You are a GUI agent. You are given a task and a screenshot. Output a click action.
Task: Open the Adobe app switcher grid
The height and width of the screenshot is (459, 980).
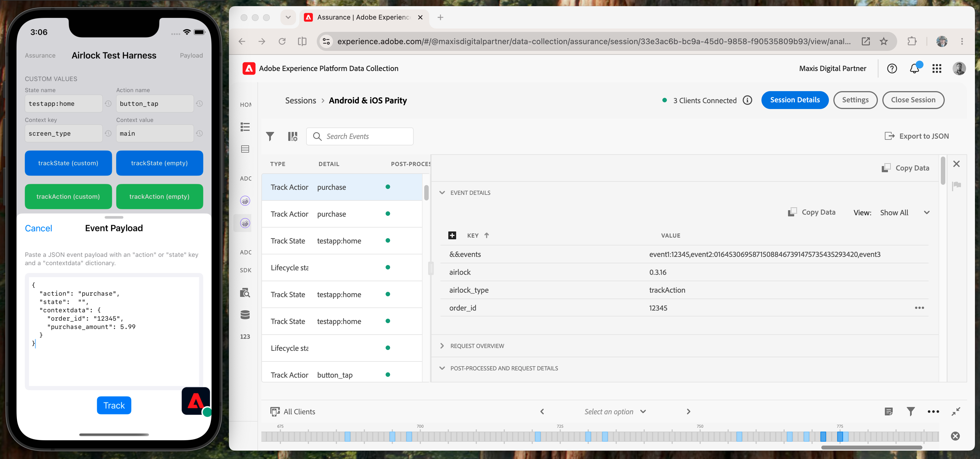coord(937,68)
